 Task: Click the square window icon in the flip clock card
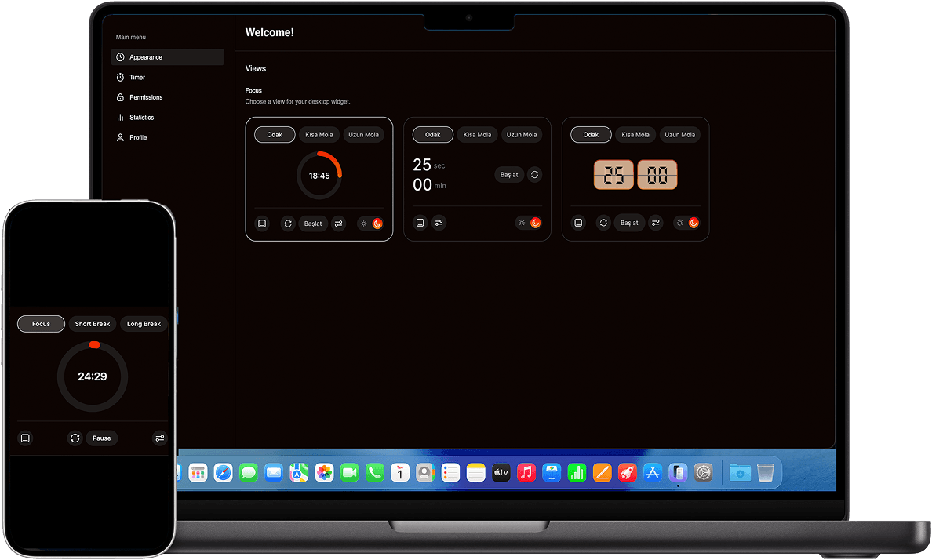(x=577, y=223)
